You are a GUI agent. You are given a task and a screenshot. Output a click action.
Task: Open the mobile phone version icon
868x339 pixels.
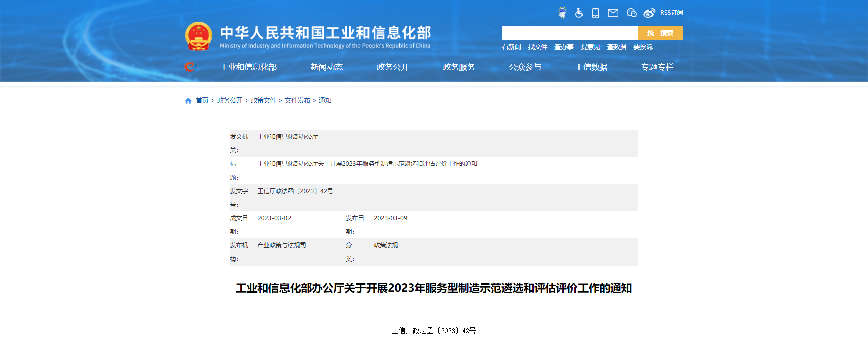(595, 13)
